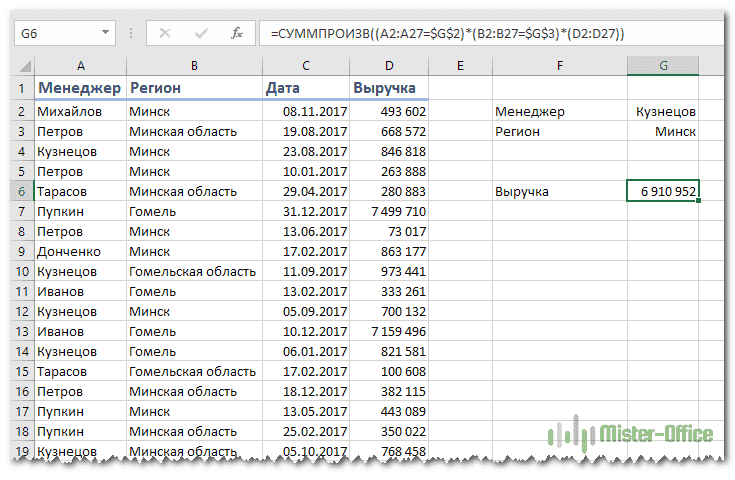735x480 pixels.
Task: Click the Insert Function fx icon
Action: 237,33
